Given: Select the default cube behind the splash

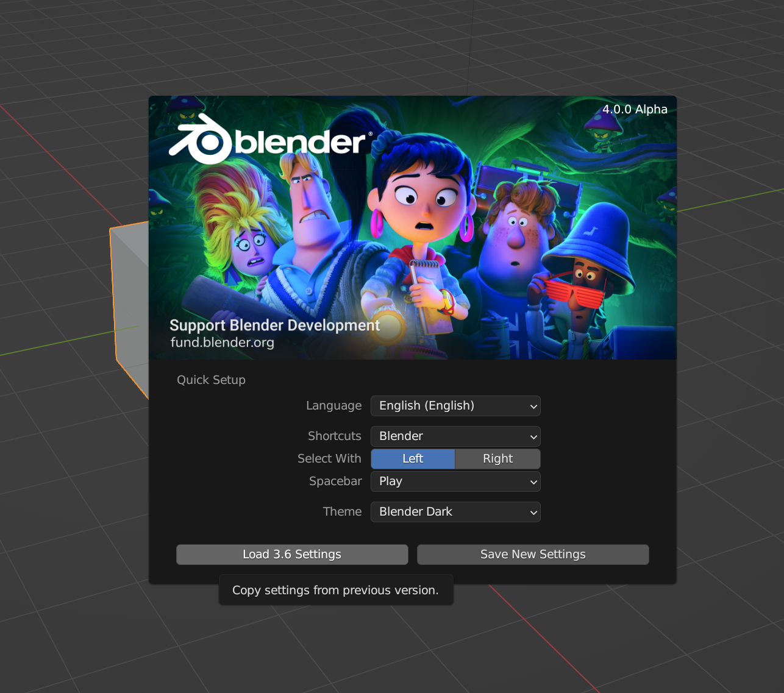Looking at the screenshot, I should pos(129,305).
